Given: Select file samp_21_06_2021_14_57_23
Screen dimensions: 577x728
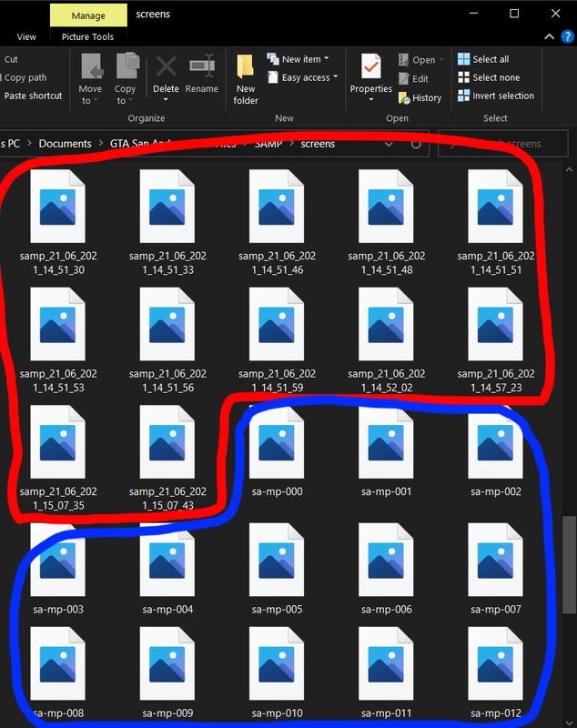Looking at the screenshot, I should coord(496,339).
